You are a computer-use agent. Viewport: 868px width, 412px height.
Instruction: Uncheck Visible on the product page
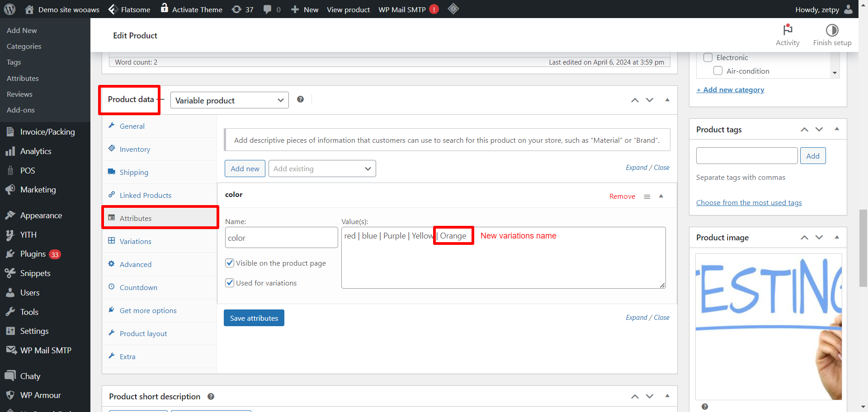coord(230,263)
